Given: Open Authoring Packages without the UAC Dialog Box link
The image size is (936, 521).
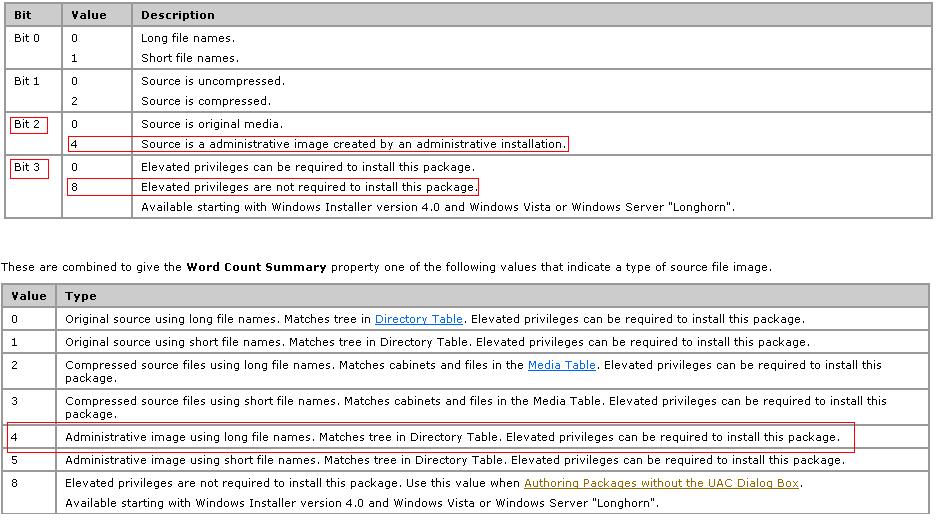Looking at the screenshot, I should (x=661, y=483).
